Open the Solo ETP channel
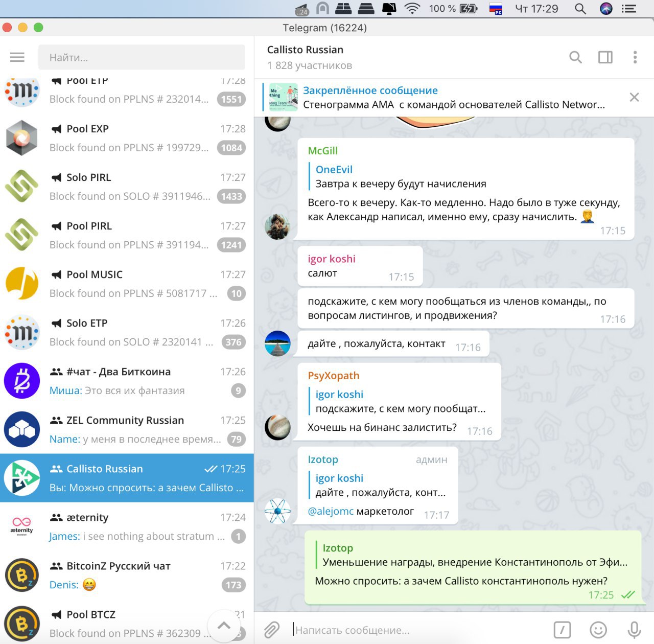This screenshot has height=644, width=654. coord(127,332)
